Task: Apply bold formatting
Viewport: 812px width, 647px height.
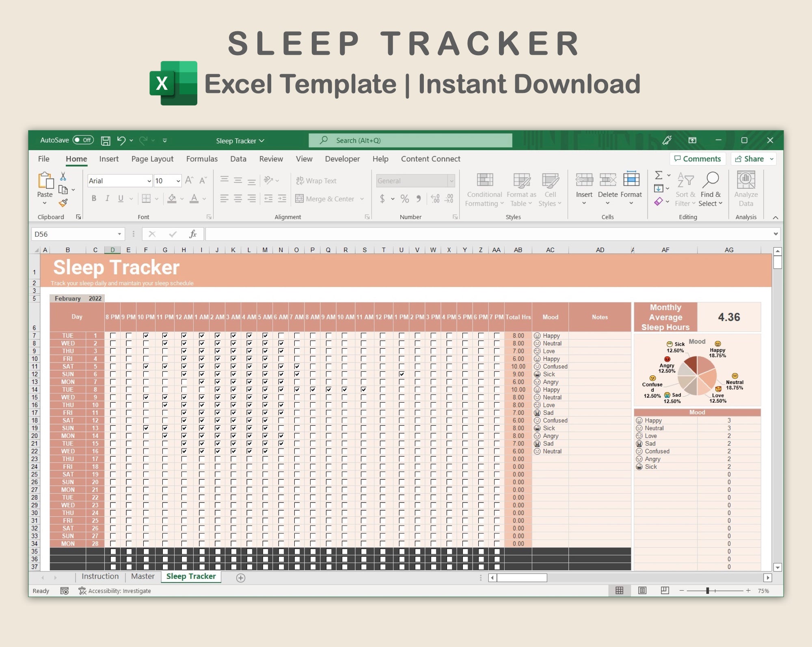Action: coord(94,198)
